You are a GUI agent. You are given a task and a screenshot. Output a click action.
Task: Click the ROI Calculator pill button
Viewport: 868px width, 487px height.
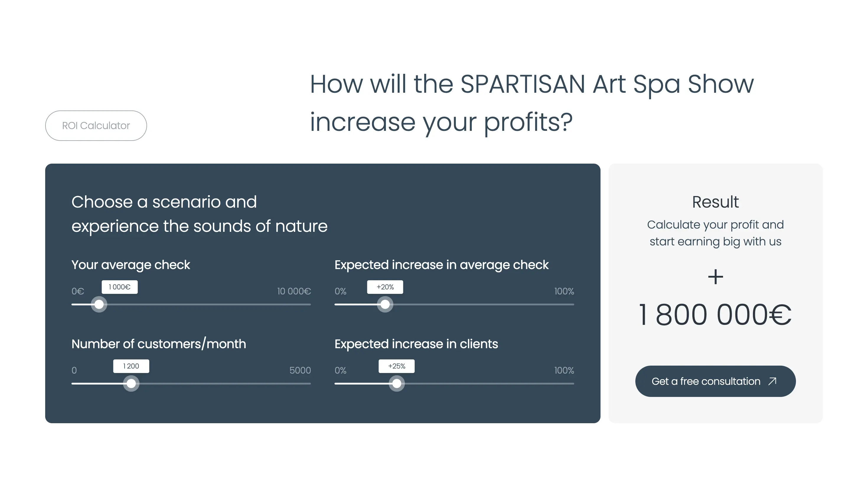tap(96, 126)
